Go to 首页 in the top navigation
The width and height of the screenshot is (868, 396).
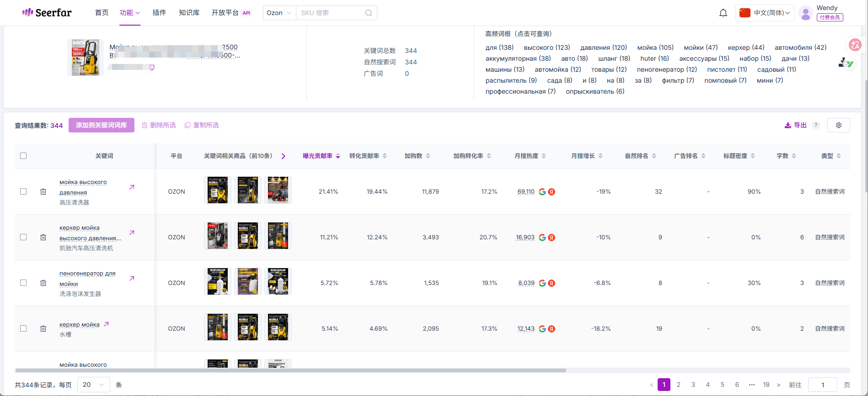[x=102, y=13]
